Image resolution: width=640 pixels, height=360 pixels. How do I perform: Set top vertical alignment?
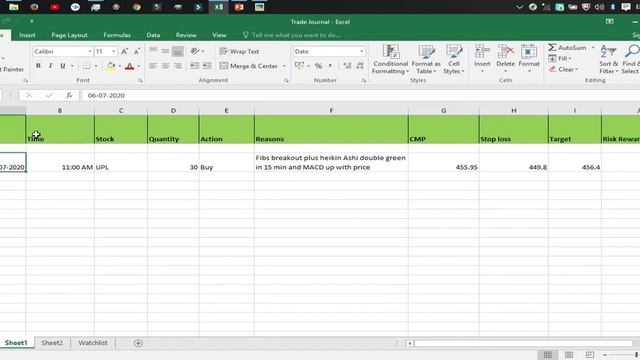tap(153, 51)
